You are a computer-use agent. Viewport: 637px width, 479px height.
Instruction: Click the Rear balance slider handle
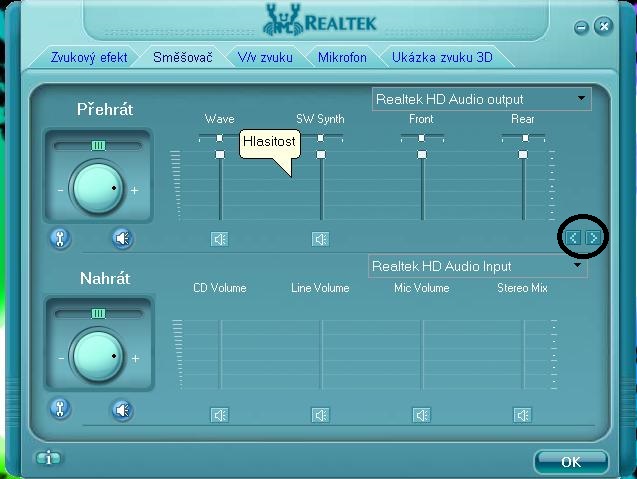[525, 138]
